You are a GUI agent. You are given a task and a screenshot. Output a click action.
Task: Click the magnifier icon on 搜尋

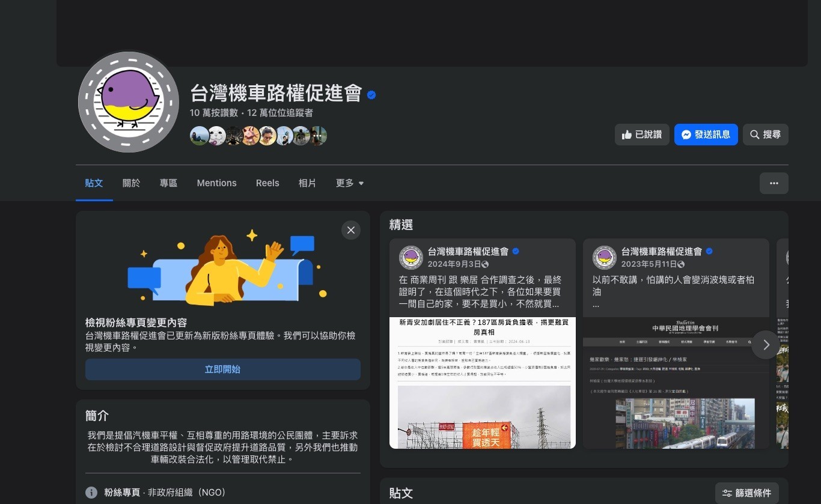[754, 135]
